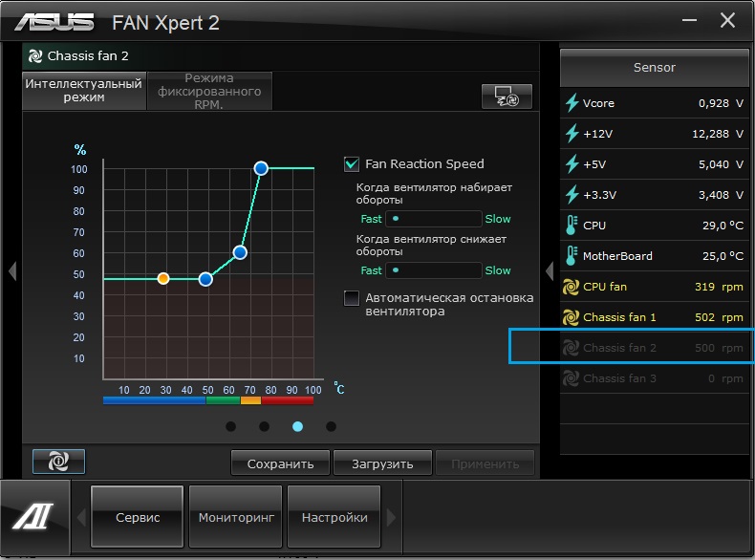Click the fan power icon button at bottom left

click(58, 462)
